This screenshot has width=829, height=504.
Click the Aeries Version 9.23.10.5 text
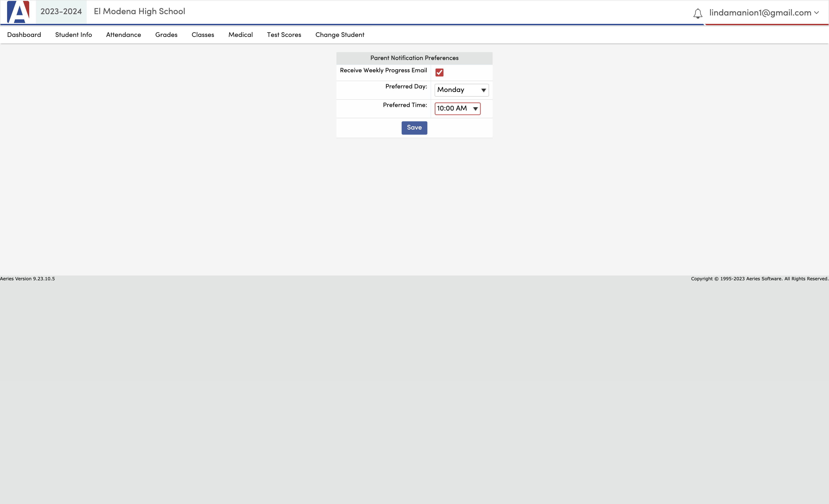[27, 279]
